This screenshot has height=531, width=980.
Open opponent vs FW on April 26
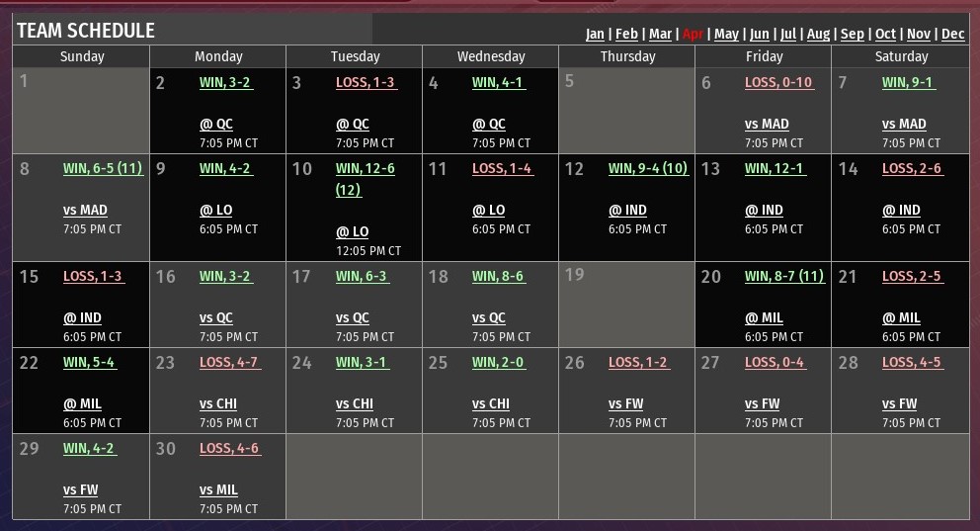[x=625, y=404]
